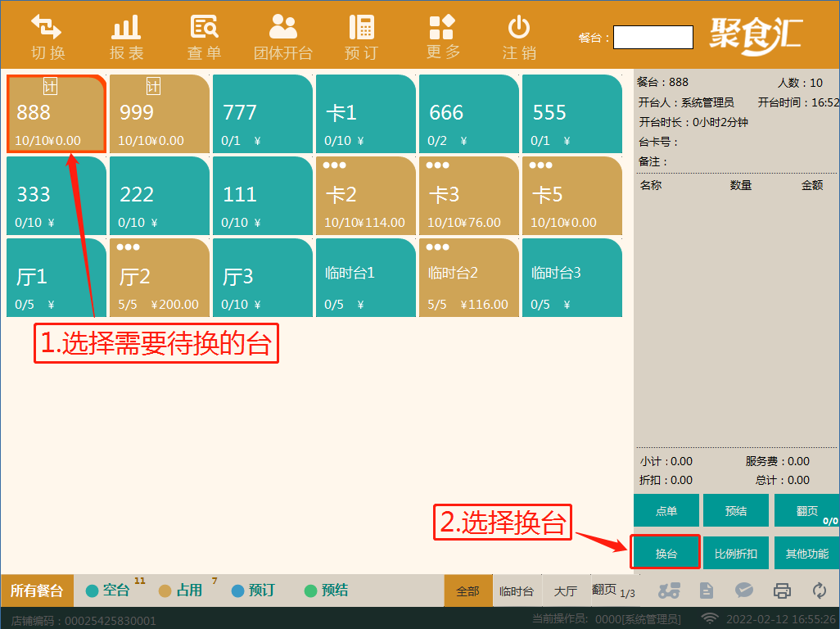Screen dimensions: 840x629
Task: Click the 团体开台 group open-table icon
Action: click(282, 27)
